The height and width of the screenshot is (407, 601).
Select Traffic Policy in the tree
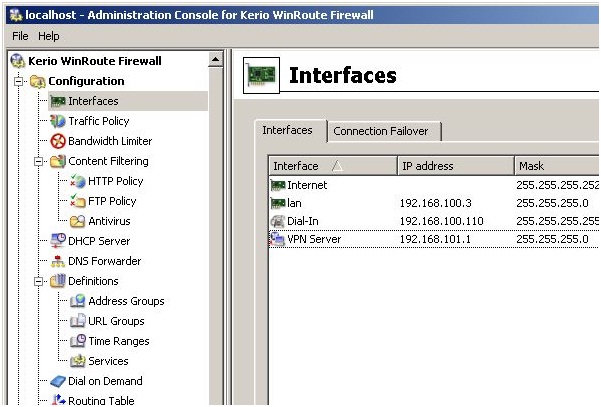pos(99,121)
